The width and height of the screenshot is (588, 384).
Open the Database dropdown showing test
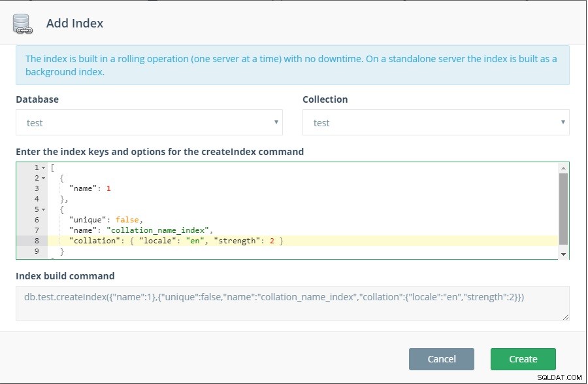click(x=149, y=122)
